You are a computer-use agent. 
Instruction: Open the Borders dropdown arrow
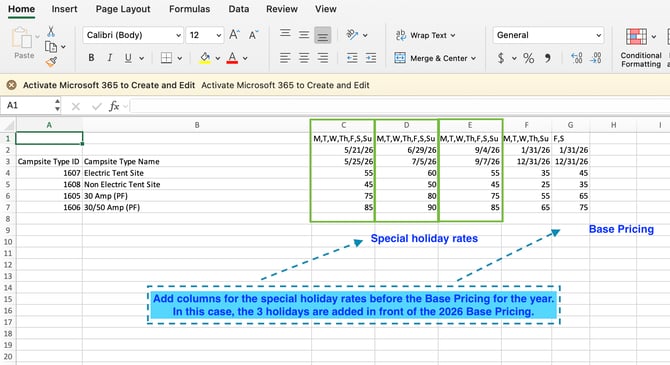179,58
